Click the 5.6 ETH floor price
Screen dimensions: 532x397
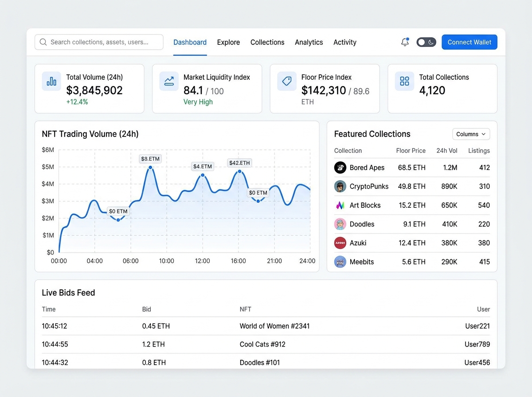tap(414, 261)
